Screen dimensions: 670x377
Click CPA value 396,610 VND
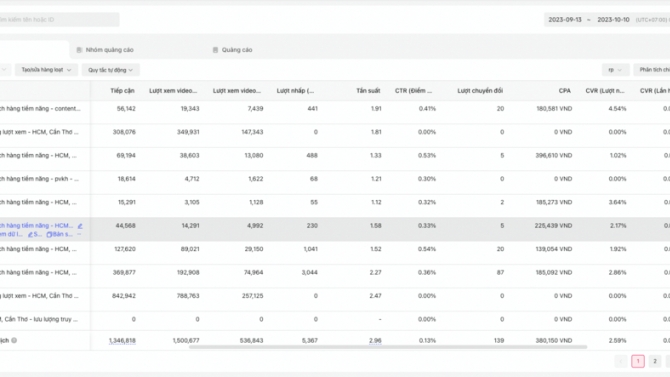tap(554, 156)
